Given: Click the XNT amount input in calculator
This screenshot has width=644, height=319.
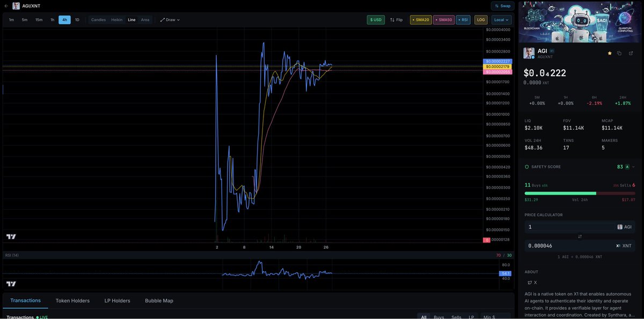Looking at the screenshot, I should (580, 246).
